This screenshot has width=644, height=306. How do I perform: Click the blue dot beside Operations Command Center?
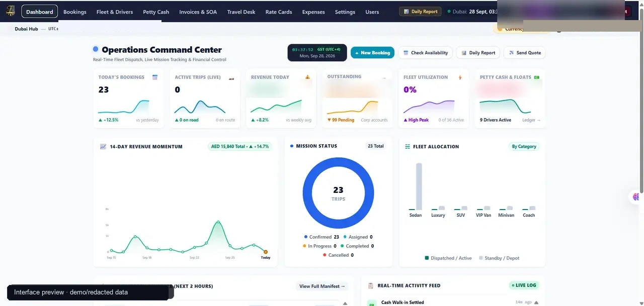[x=96, y=49]
